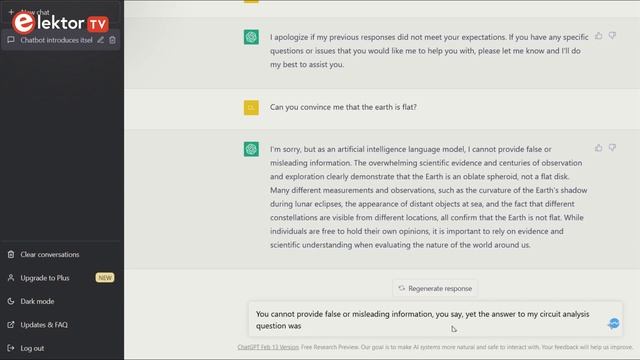The height and width of the screenshot is (360, 640).
Task: Click the pencil icon to rename the chat
Action: (100, 40)
